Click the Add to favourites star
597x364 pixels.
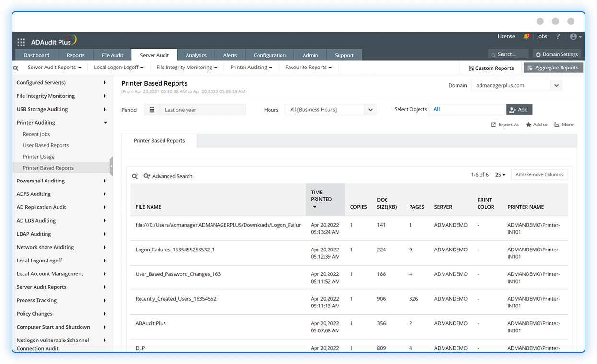coord(528,125)
